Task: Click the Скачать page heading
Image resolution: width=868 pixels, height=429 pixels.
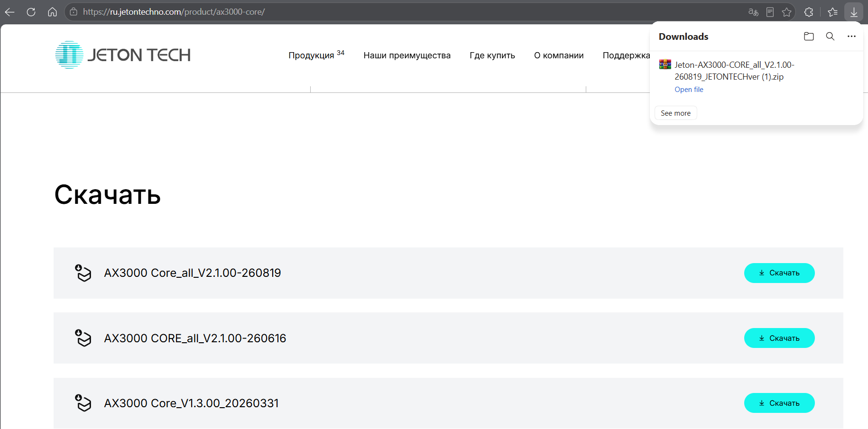Action: (108, 194)
